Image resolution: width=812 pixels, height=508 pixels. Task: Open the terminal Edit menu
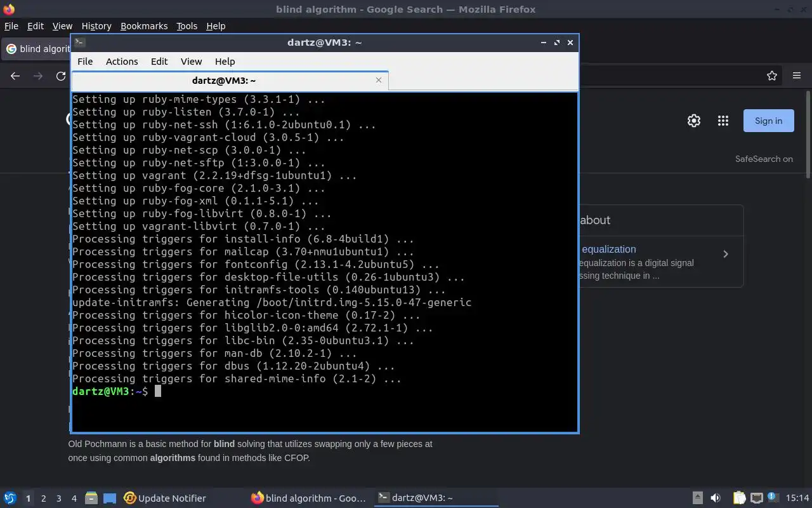coord(159,62)
